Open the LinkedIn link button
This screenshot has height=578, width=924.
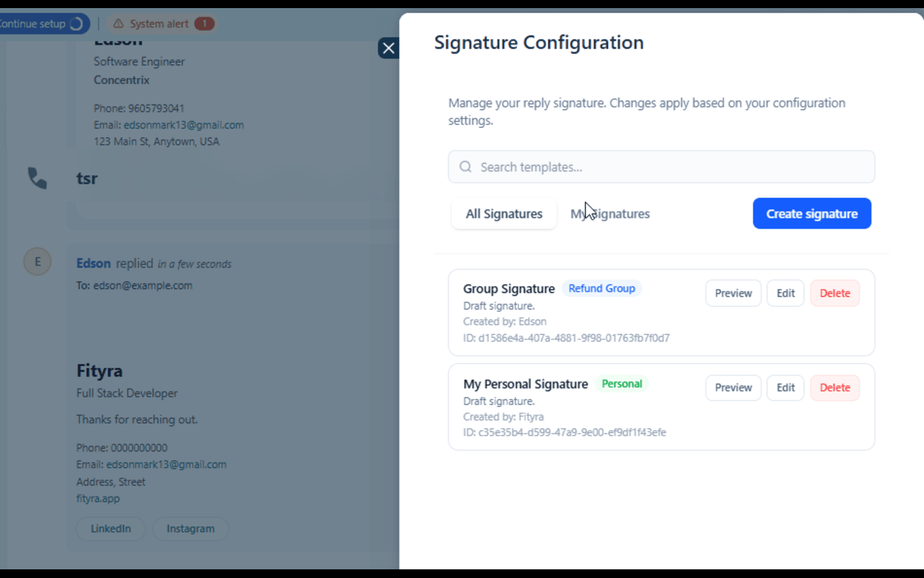pos(111,529)
